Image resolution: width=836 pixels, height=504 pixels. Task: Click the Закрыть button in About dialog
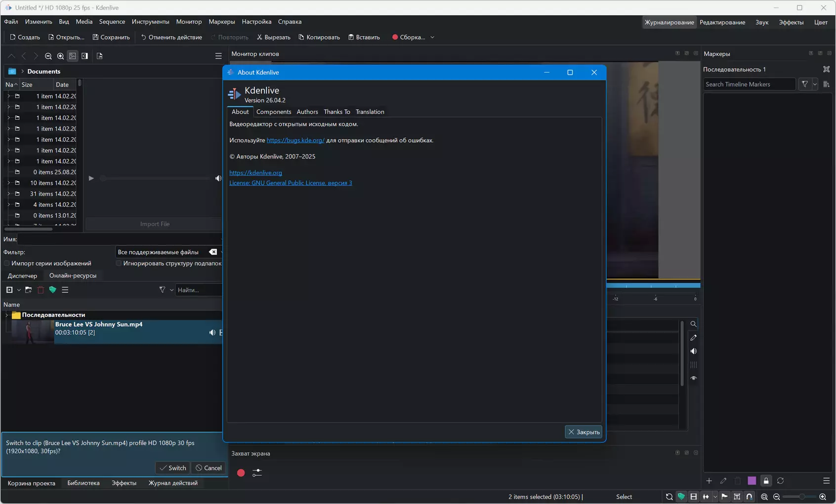click(x=584, y=432)
